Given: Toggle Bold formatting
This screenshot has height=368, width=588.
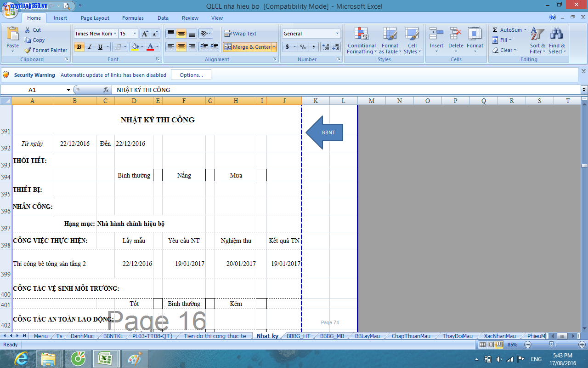Looking at the screenshot, I should 79,47.
